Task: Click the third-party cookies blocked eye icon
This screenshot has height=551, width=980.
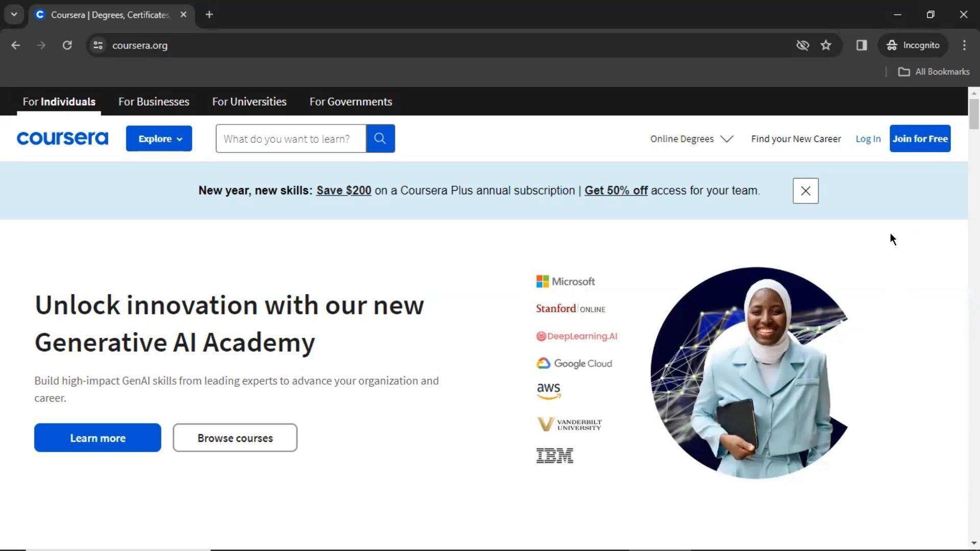Action: [x=802, y=45]
